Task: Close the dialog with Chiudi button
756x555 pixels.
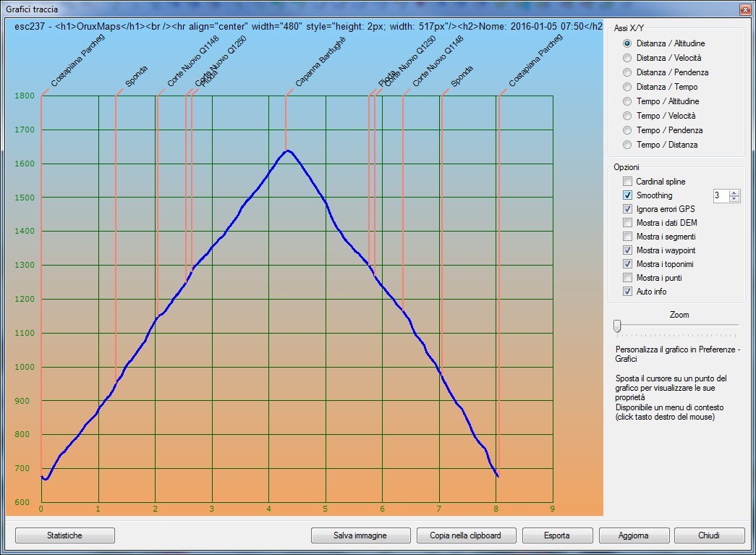Action: coord(709,535)
